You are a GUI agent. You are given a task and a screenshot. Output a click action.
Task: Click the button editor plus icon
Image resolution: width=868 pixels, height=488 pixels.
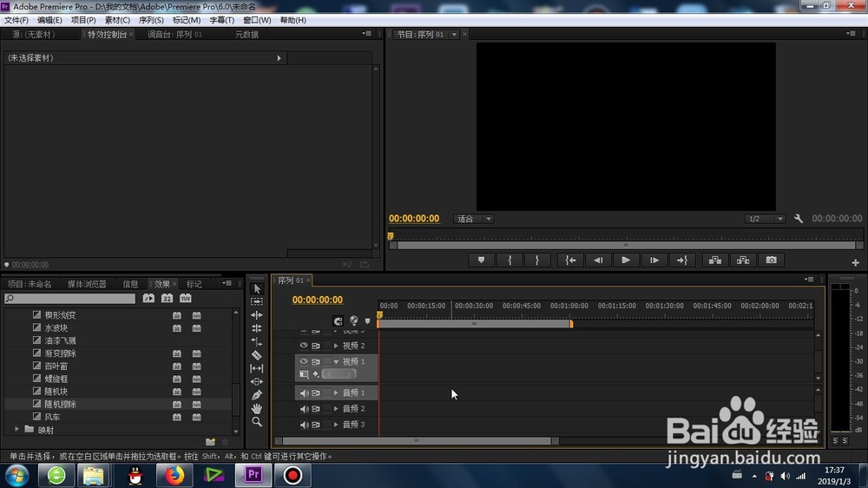[x=855, y=262]
